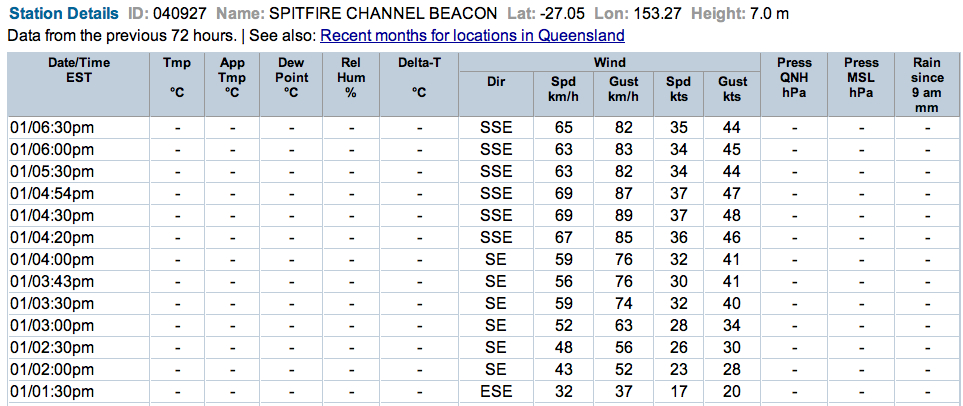Select the 01/06:30pm timestamp cell
963x406 pixels.
(x=52, y=128)
